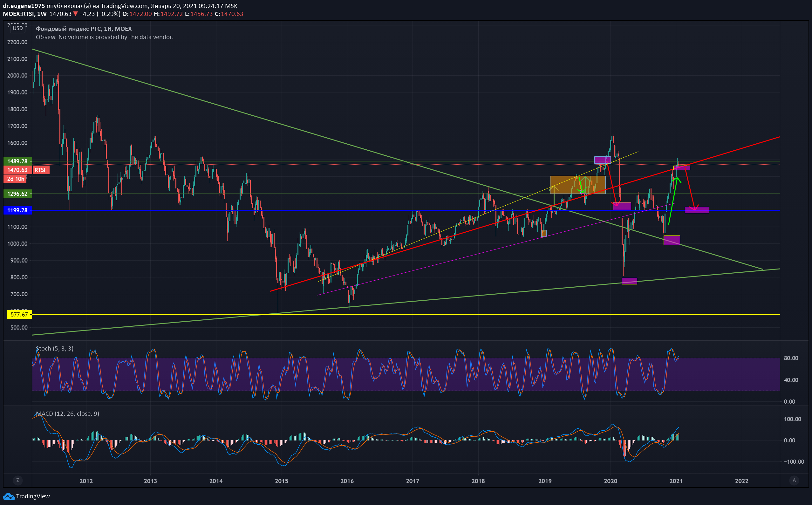Select the blue 1199.28 price label
Screen dimensions: 812x505
[17, 210]
